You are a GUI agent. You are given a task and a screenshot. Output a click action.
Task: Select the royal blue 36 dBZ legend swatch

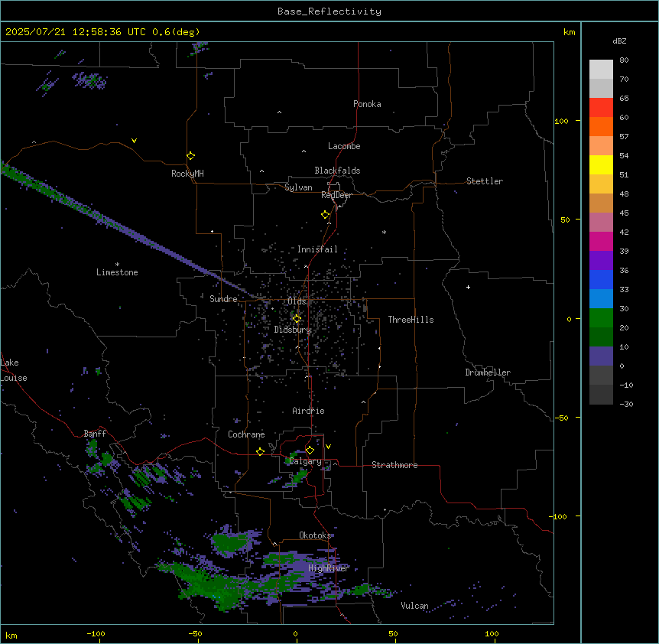click(601, 279)
